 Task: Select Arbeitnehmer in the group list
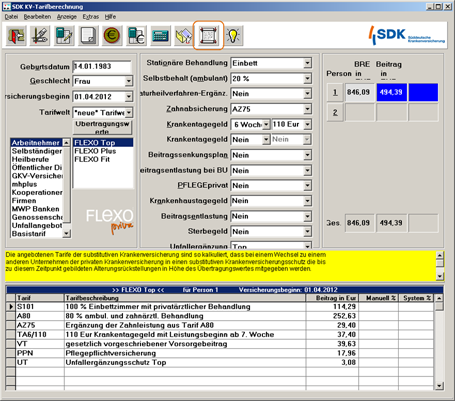pyautogui.click(x=36, y=143)
